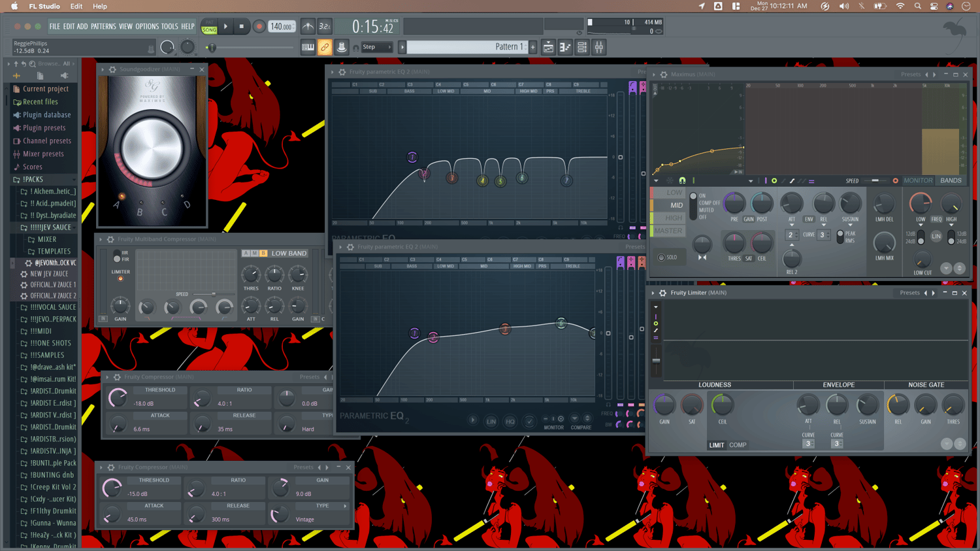The height and width of the screenshot is (551, 980).
Task: Adjust Maximus SPEED slider
Action: pyautogui.click(x=876, y=180)
